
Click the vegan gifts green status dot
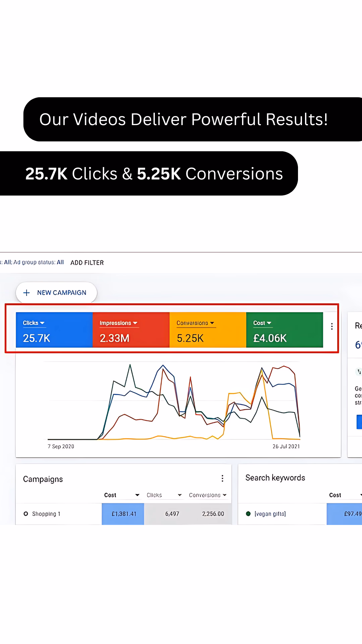click(x=248, y=514)
